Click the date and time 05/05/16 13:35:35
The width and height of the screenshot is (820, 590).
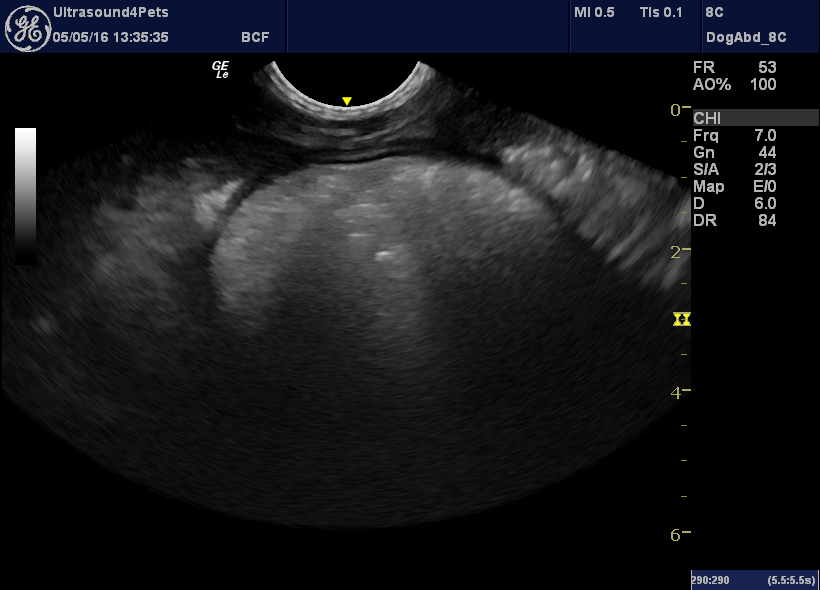pyautogui.click(x=110, y=37)
